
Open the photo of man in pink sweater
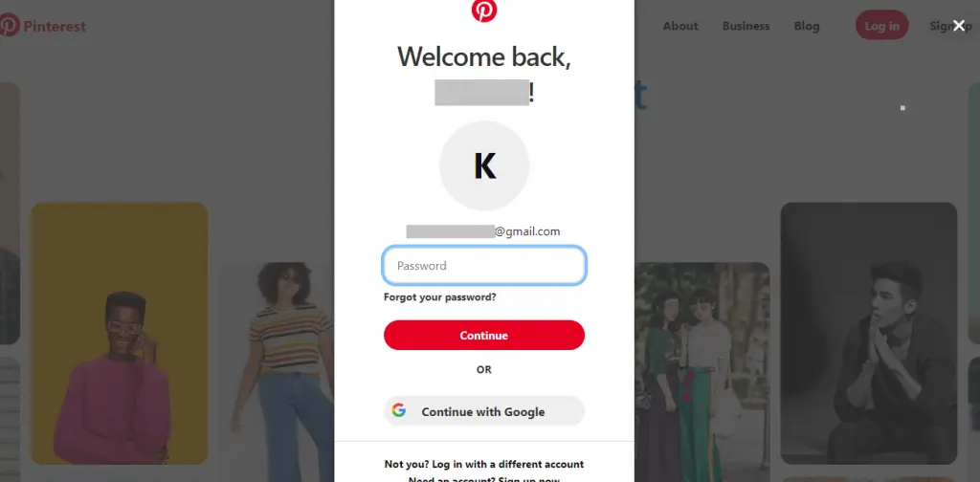tap(120, 334)
